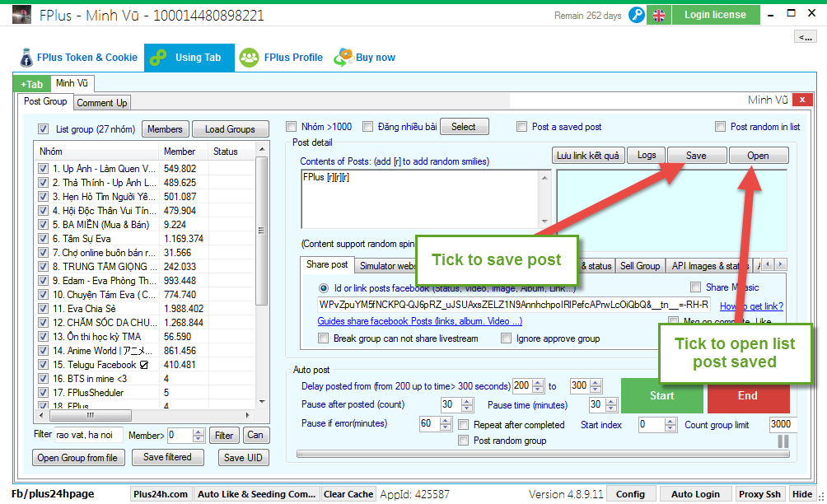Check Break group can not share livestream

tap(324, 338)
